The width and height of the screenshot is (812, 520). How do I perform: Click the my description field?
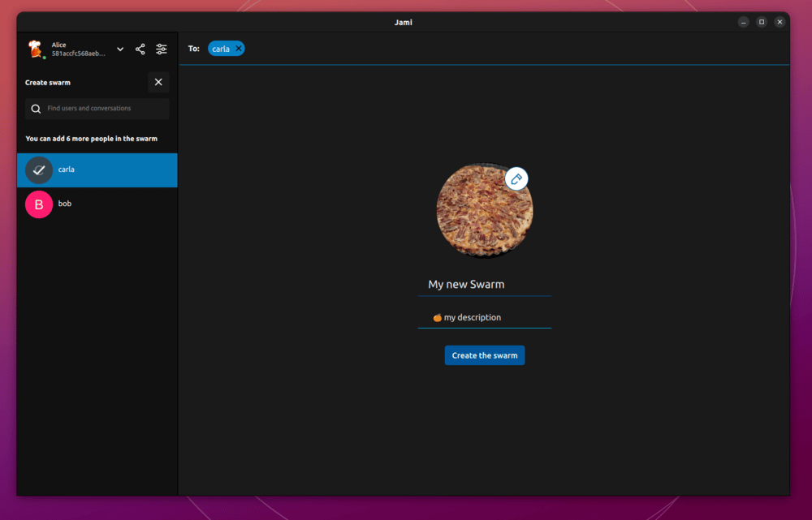(485, 318)
